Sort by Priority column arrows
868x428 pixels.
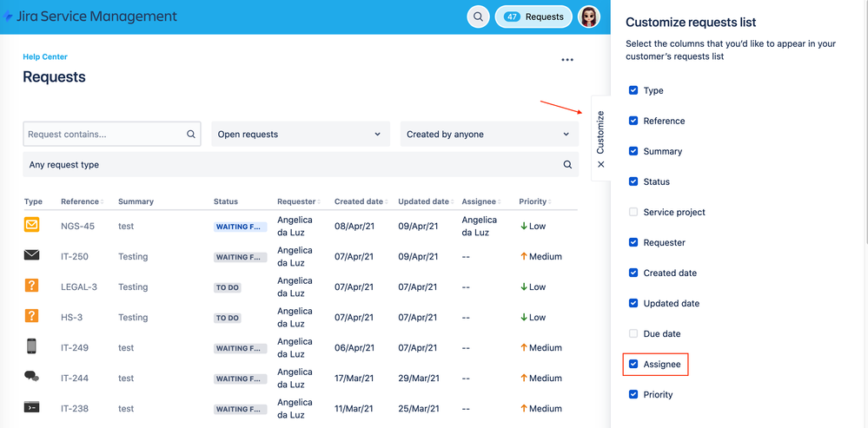point(550,201)
